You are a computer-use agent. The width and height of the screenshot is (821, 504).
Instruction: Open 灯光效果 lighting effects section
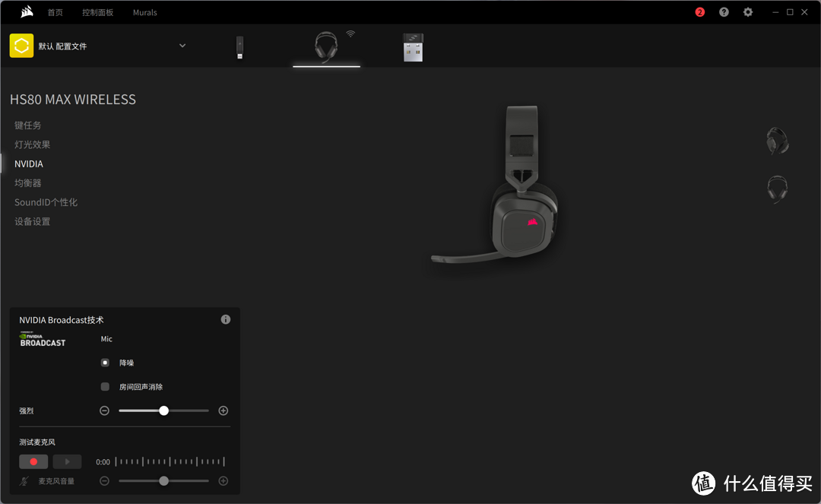33,144
